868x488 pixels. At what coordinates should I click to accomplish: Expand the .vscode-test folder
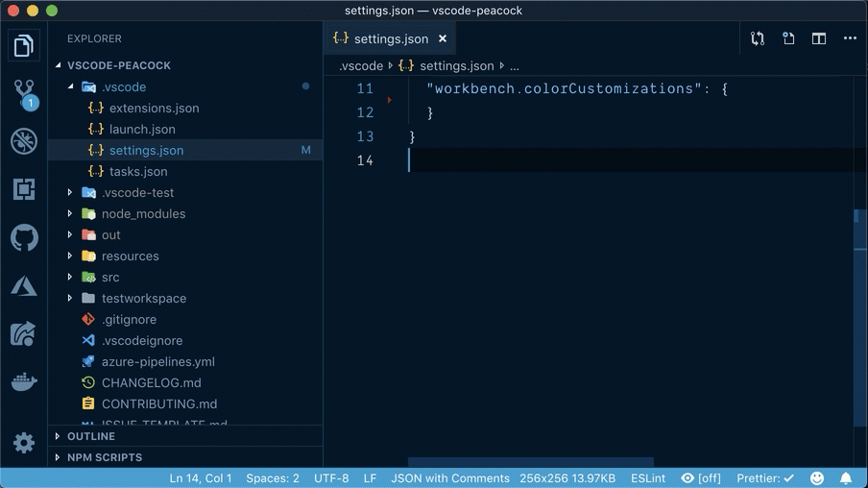click(70, 192)
